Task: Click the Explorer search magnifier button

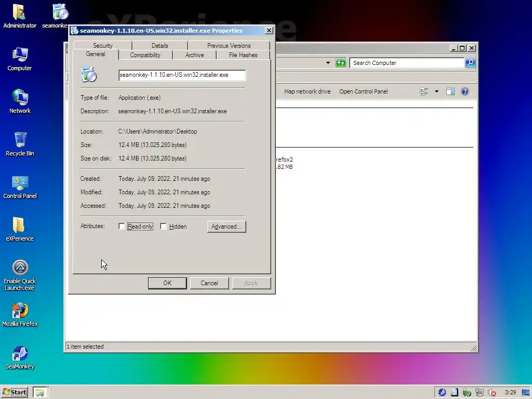Action: [x=470, y=63]
